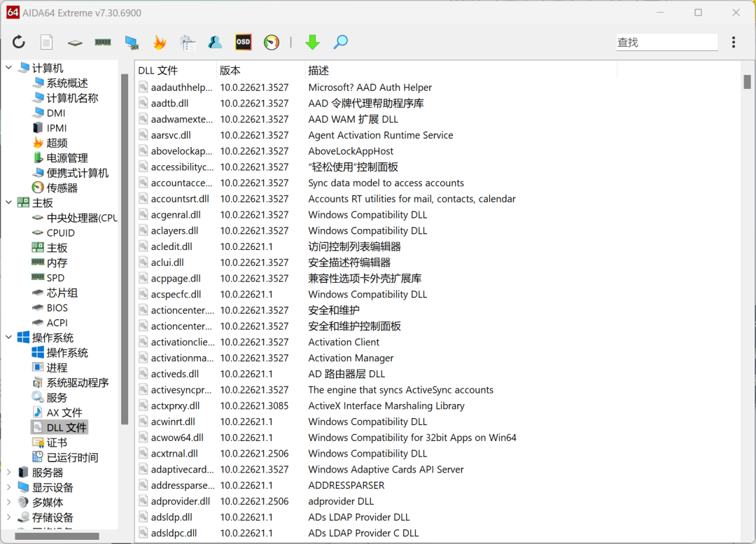Image resolution: width=756 pixels, height=544 pixels.
Task: Sort by 描述 column header
Action: click(461, 71)
